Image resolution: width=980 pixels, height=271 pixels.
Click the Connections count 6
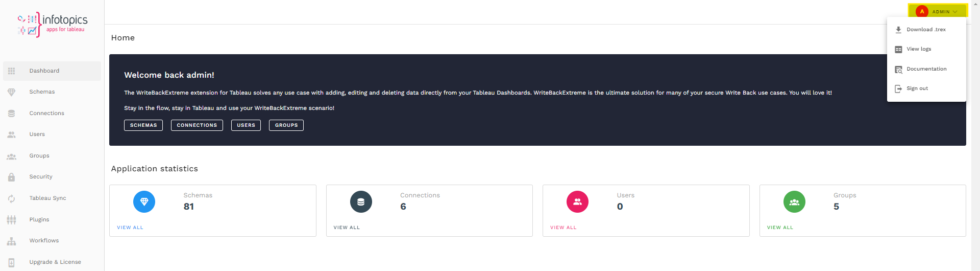(x=403, y=207)
